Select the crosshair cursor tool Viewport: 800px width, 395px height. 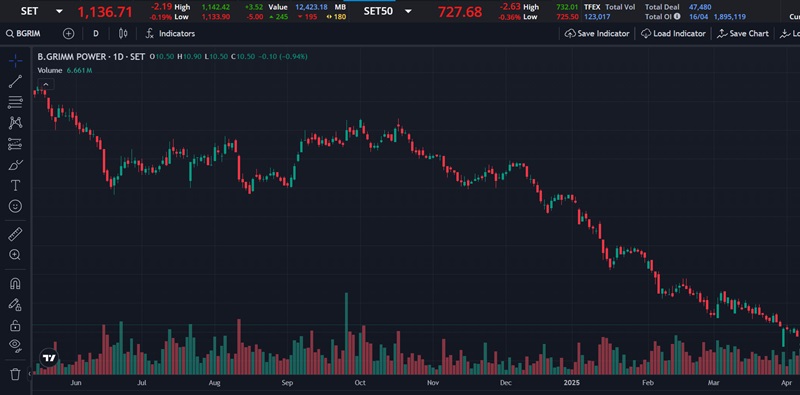tap(15, 61)
